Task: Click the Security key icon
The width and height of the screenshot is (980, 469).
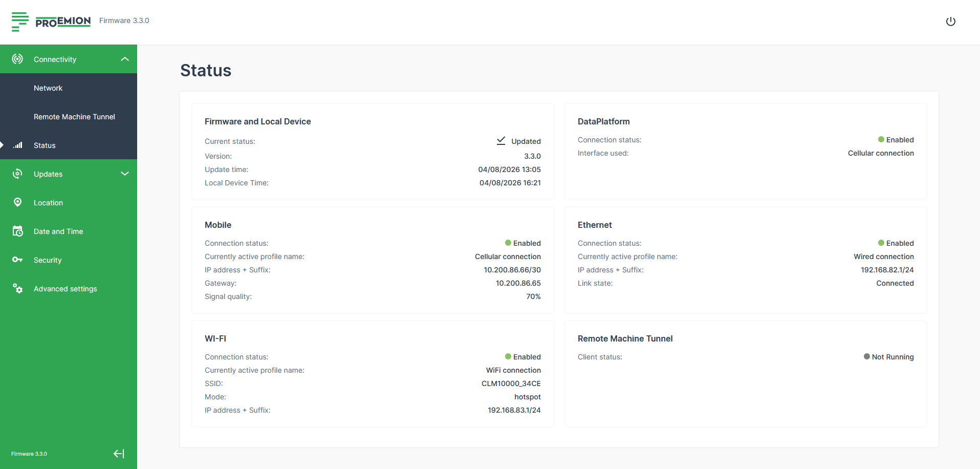Action: 17,260
